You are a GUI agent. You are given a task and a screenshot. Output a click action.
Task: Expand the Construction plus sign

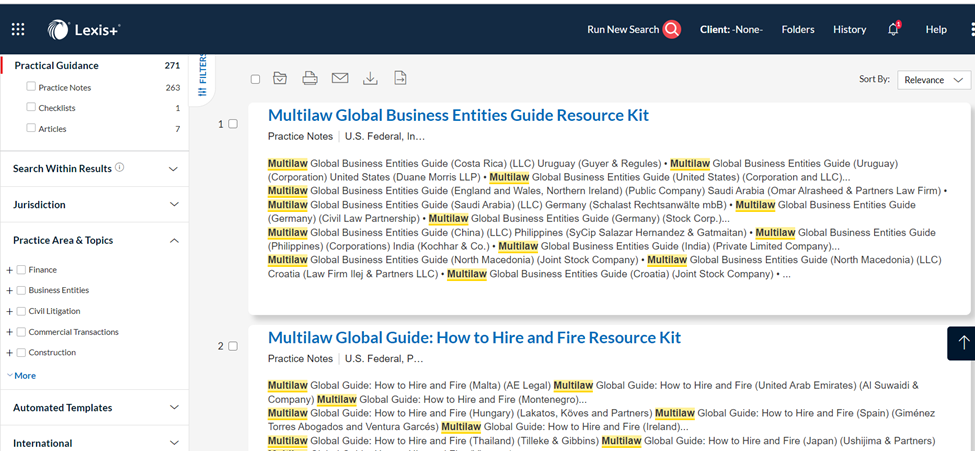point(9,353)
